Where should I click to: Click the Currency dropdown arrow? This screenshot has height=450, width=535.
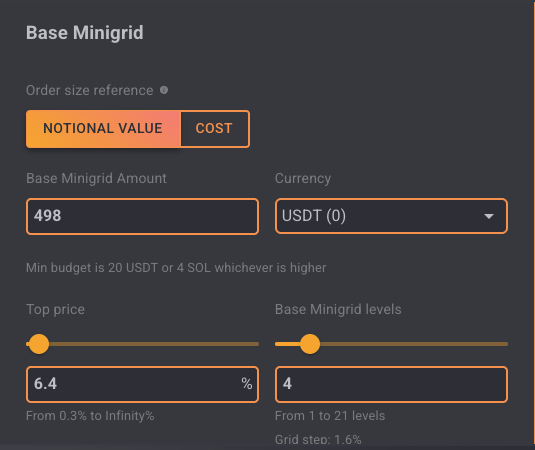point(489,216)
